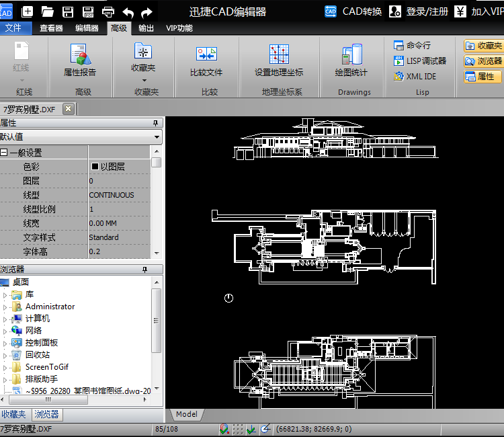Viewport: 504px width, 437px height.
Task: Toggle the grid dots in status bar
Action: click(x=238, y=429)
